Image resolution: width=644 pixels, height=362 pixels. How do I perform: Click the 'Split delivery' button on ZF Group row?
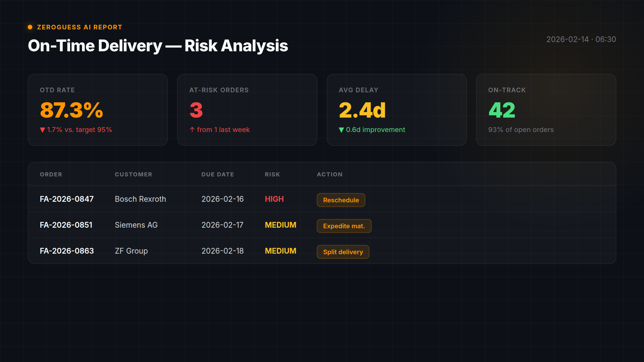(x=343, y=252)
